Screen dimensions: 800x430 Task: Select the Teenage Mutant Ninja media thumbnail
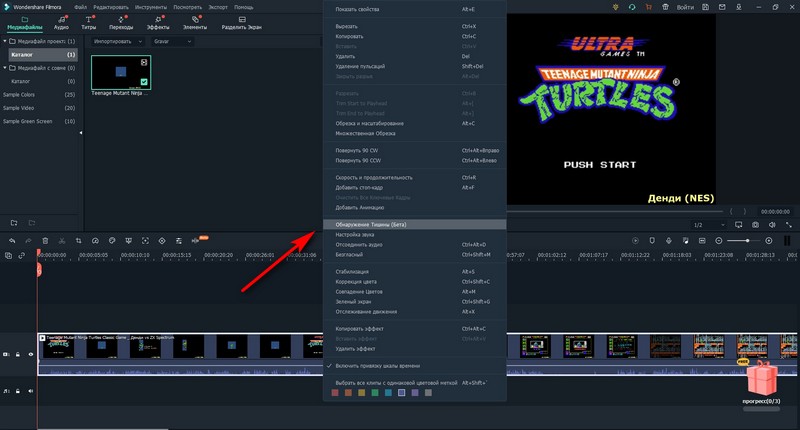point(121,72)
